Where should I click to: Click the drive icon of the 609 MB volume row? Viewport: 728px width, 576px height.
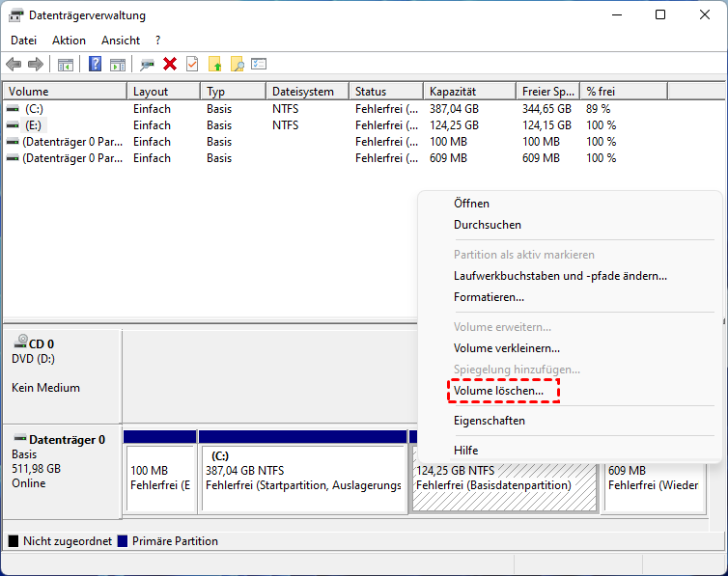pyautogui.click(x=13, y=158)
